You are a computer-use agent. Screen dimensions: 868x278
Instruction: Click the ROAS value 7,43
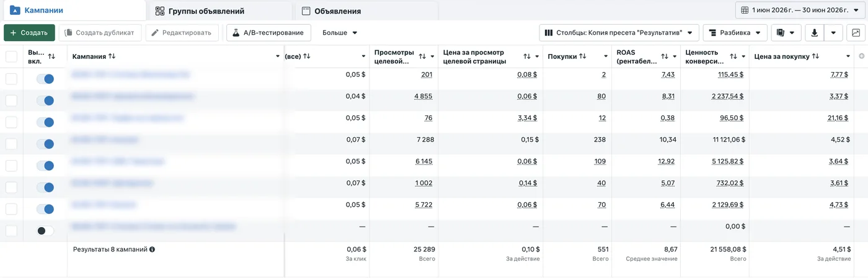(x=668, y=74)
